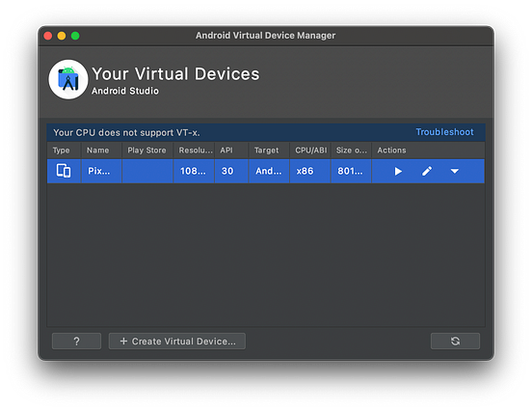
Task: Click the empty Play Store cell of Pixel row
Action: [x=147, y=171]
